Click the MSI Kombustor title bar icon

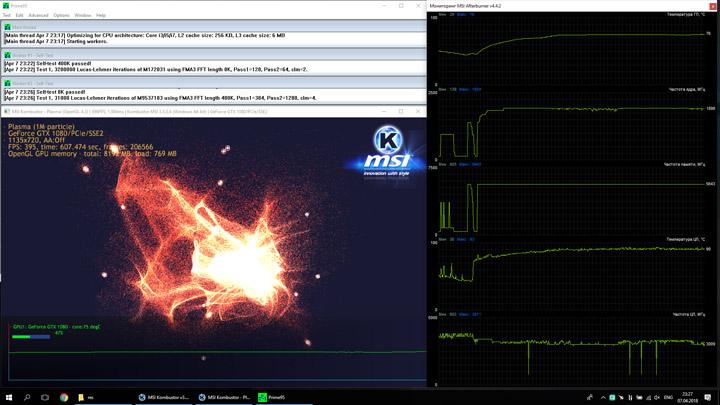(6, 112)
